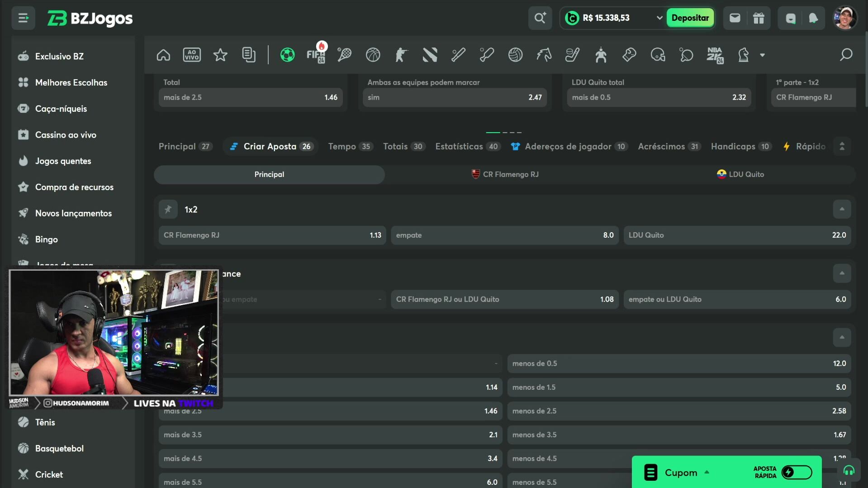Select the Principal sub-tab pill
The width and height of the screenshot is (868, 488).
269,174
